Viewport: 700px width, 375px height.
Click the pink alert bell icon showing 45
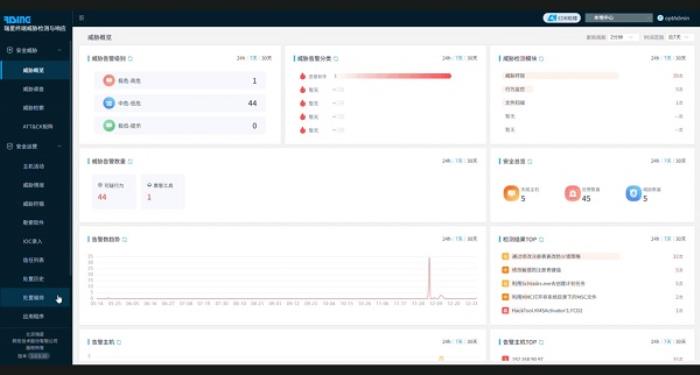click(572, 193)
